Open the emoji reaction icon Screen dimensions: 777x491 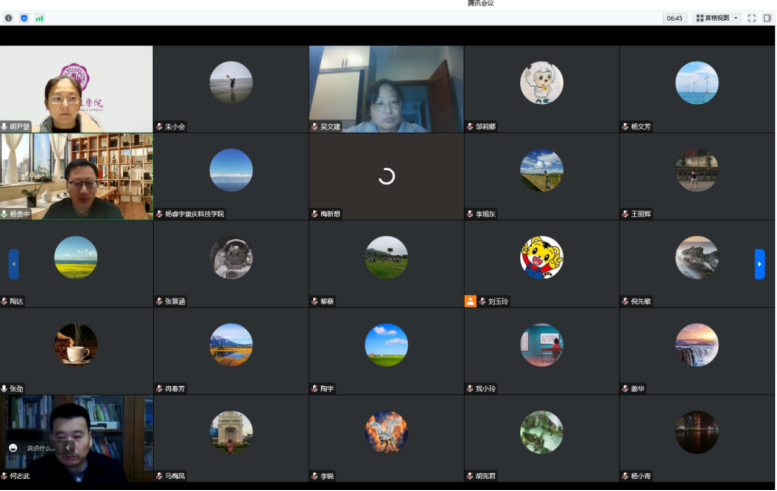click(x=13, y=448)
